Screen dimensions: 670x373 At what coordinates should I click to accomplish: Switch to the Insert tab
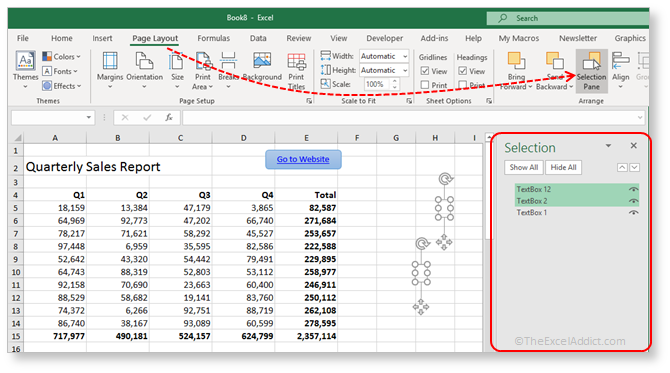102,38
